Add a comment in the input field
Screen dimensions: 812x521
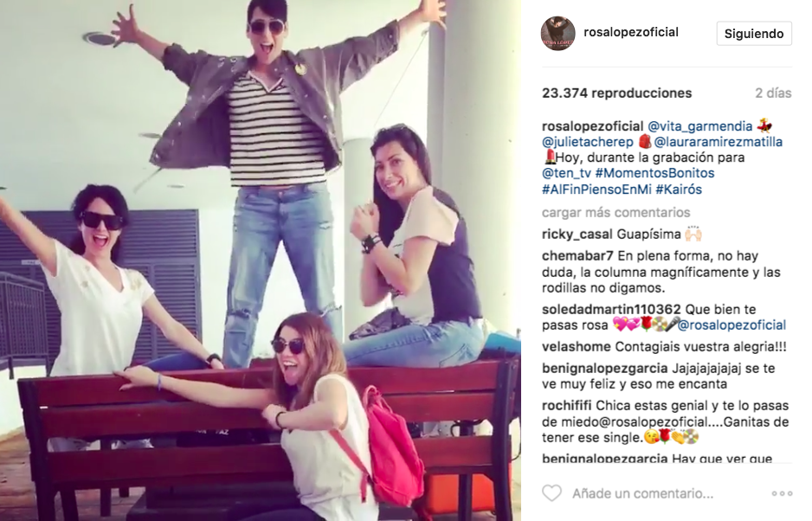click(x=642, y=493)
